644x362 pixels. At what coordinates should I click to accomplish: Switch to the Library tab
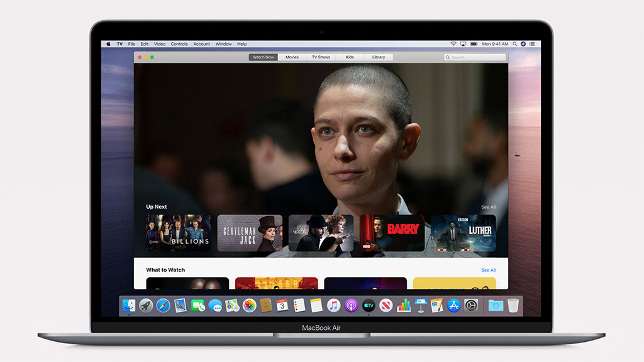379,57
